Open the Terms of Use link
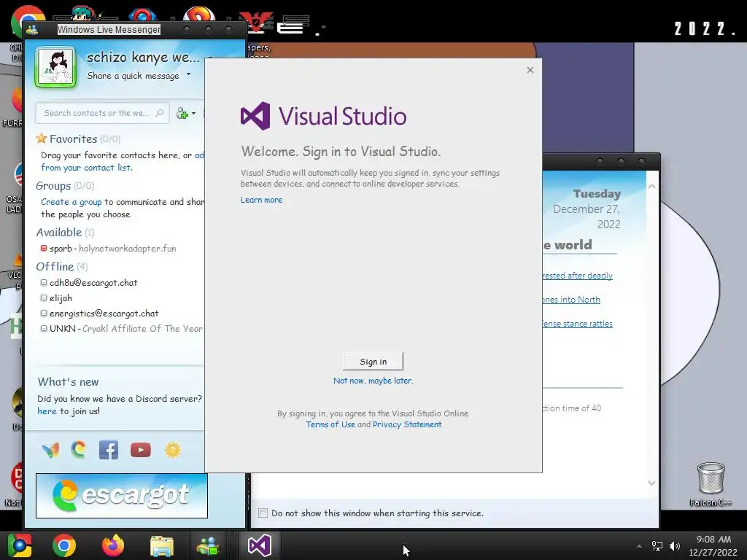747x560 pixels. tap(330, 424)
